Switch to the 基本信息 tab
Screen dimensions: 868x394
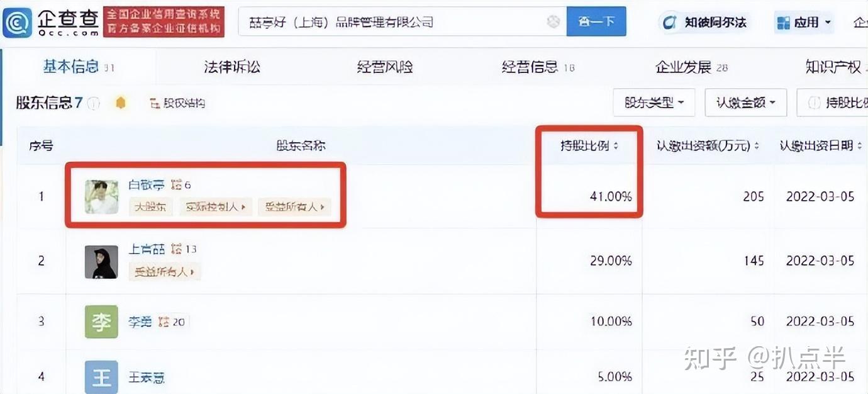pyautogui.click(x=78, y=67)
